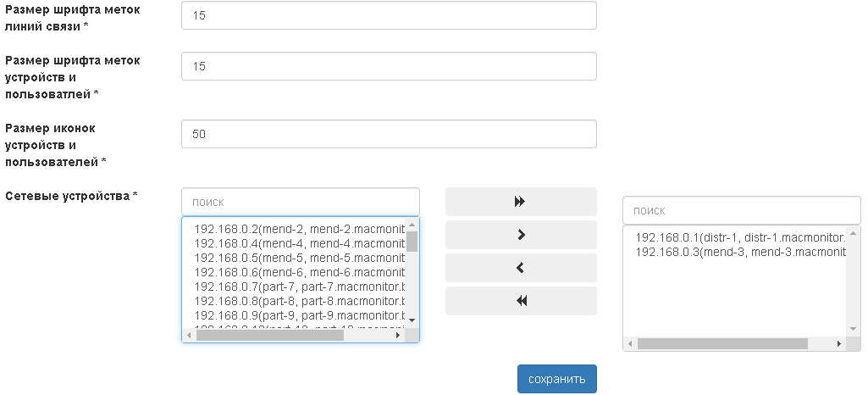
Task: Click the move-all-left double arrow button
Action: [521, 301]
